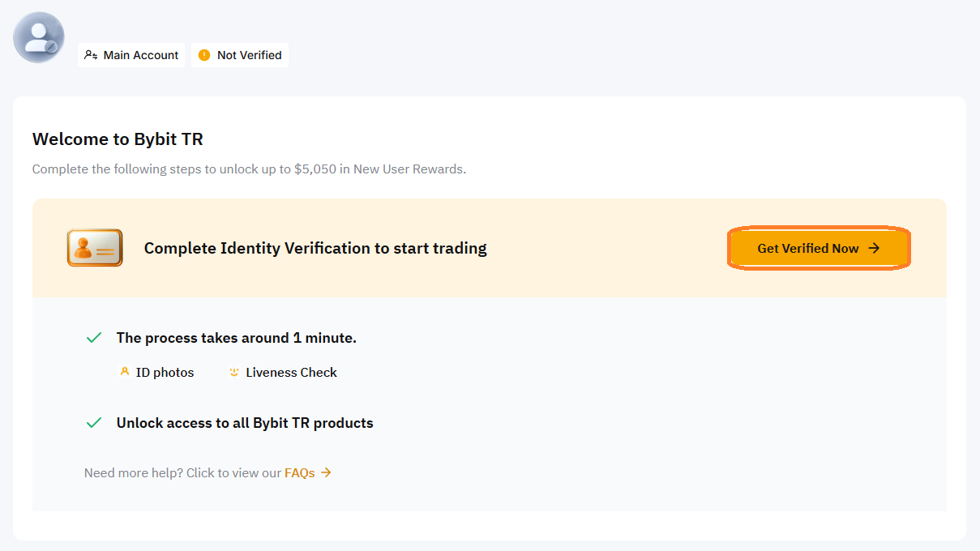Image resolution: width=980 pixels, height=551 pixels.
Task: Click the Main Account switch icon
Action: tap(91, 55)
